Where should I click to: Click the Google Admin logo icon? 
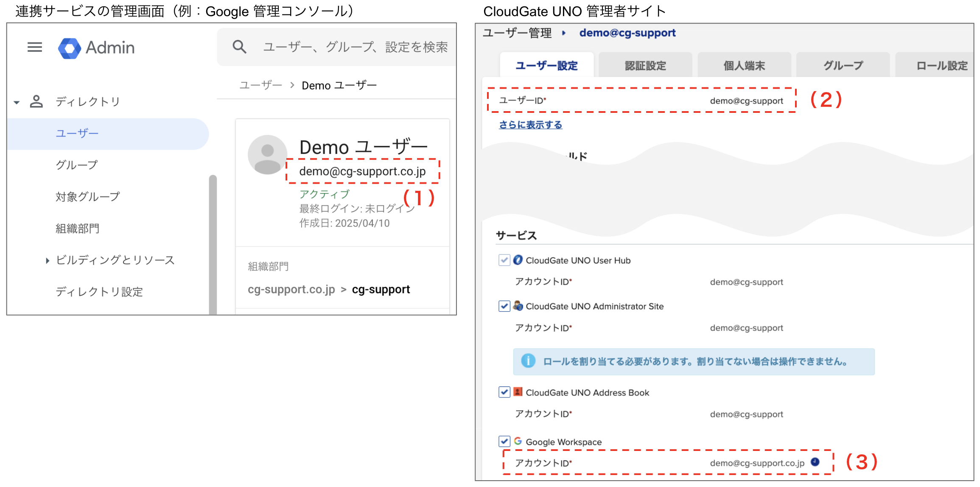tap(70, 48)
